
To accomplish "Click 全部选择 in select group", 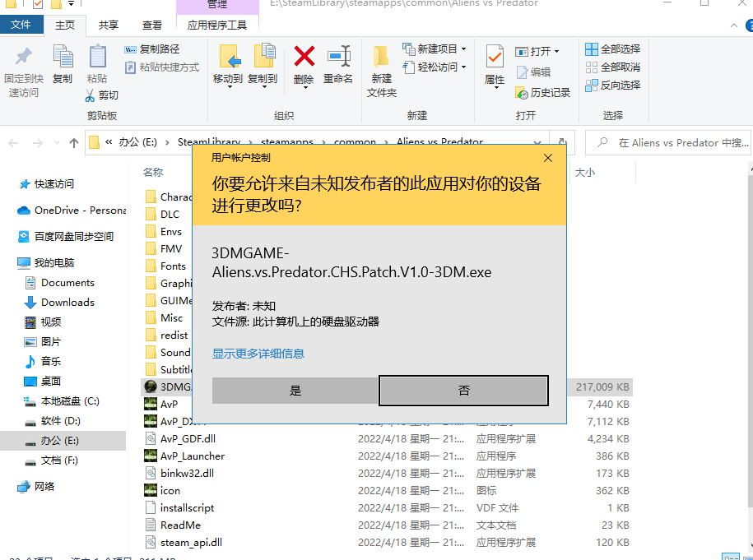I will pyautogui.click(x=613, y=49).
